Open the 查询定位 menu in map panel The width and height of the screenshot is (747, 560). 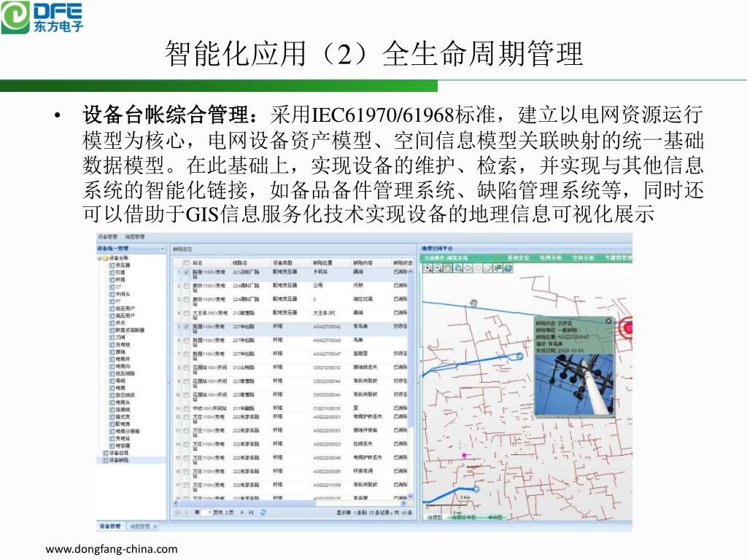(x=518, y=257)
